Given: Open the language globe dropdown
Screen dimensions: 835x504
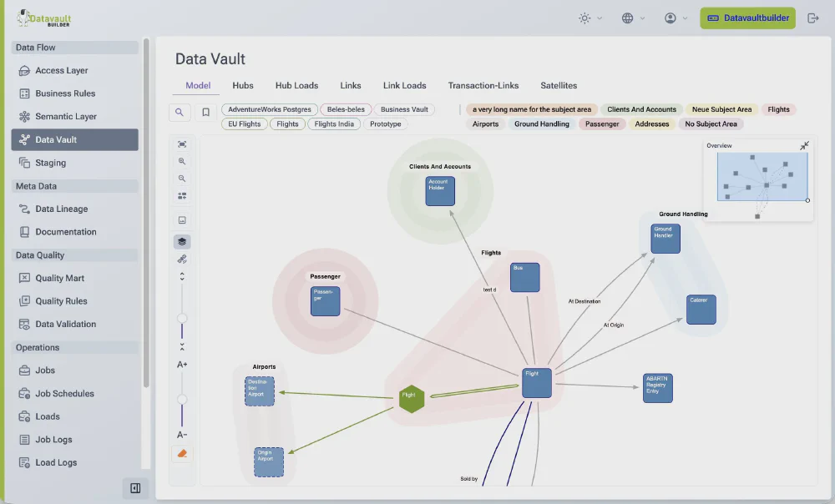Looking at the screenshot, I should [x=631, y=17].
